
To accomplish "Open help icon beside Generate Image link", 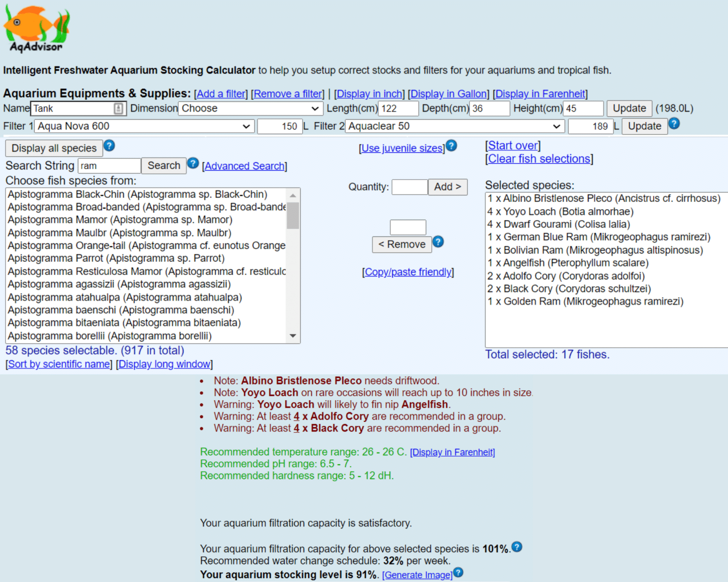I will pos(458,572).
